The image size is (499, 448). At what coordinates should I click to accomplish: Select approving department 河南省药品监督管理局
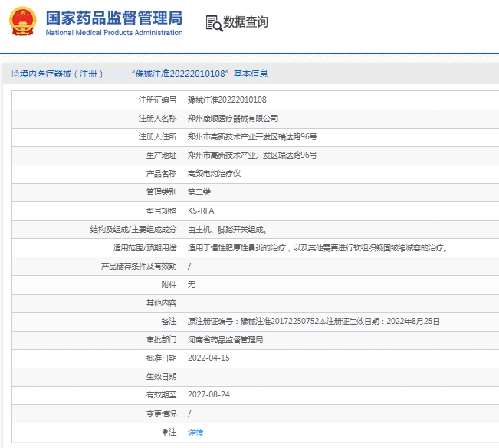pos(225,340)
